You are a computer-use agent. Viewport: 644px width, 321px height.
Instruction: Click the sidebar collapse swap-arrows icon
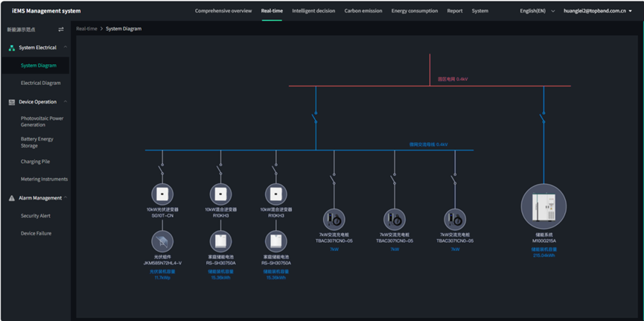(61, 29)
